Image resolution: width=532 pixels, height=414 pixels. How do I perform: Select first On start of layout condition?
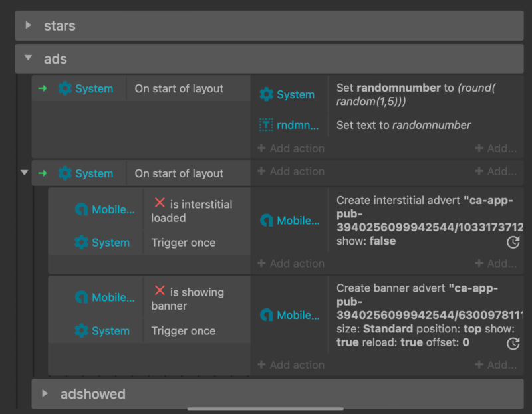pyautogui.click(x=179, y=88)
